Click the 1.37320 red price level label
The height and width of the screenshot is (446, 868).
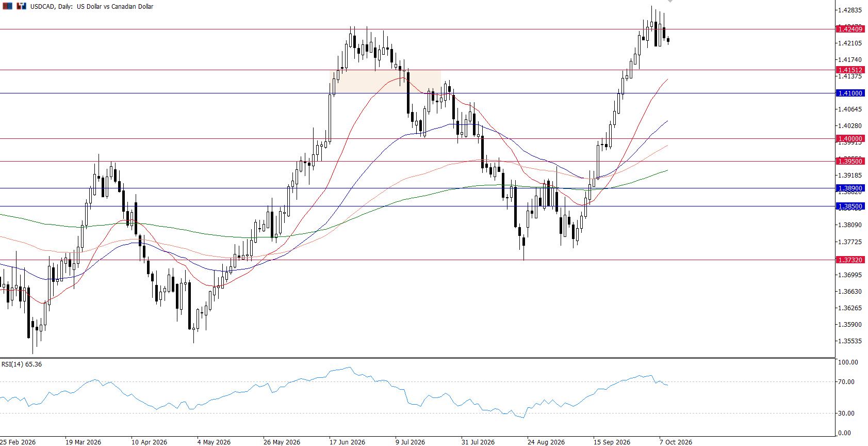pyautogui.click(x=850, y=260)
